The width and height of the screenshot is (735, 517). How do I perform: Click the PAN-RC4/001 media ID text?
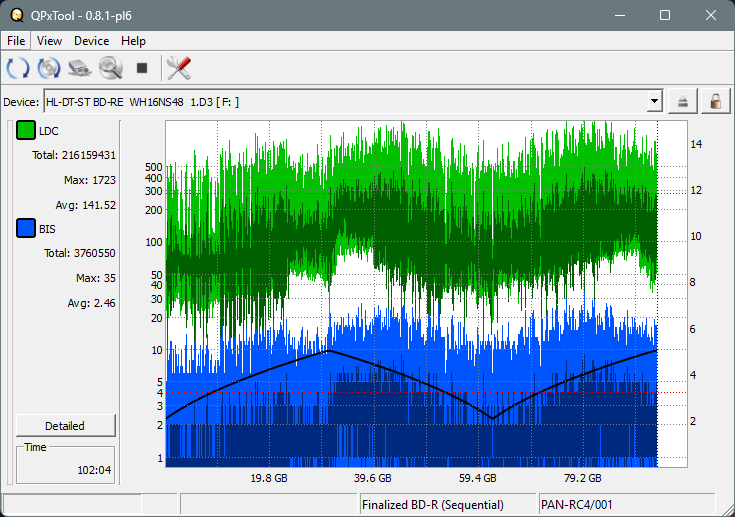pyautogui.click(x=577, y=505)
